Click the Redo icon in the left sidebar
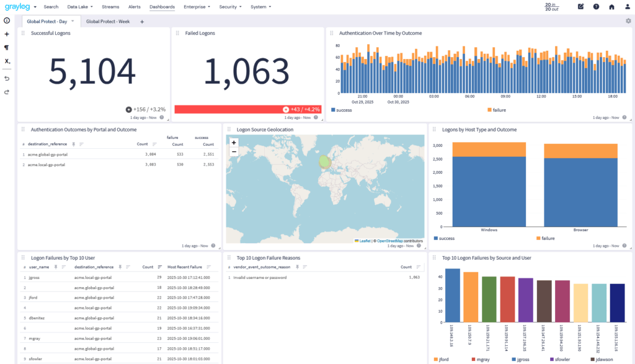 [6, 92]
